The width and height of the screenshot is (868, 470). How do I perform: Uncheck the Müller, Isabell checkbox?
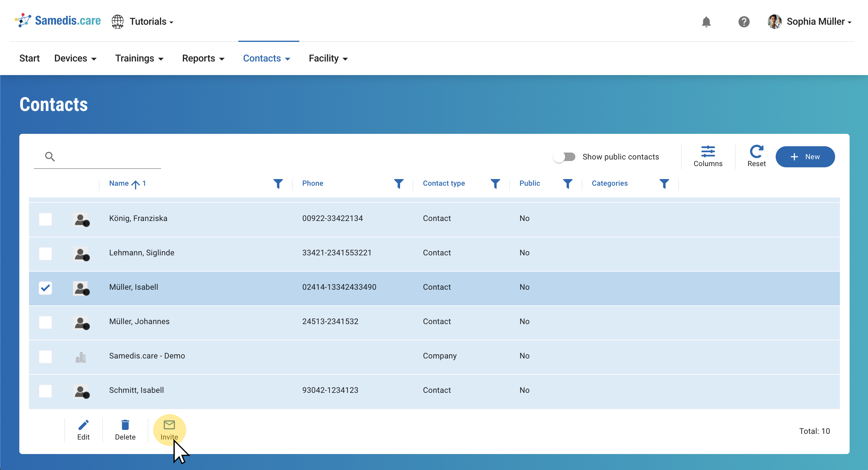point(45,288)
